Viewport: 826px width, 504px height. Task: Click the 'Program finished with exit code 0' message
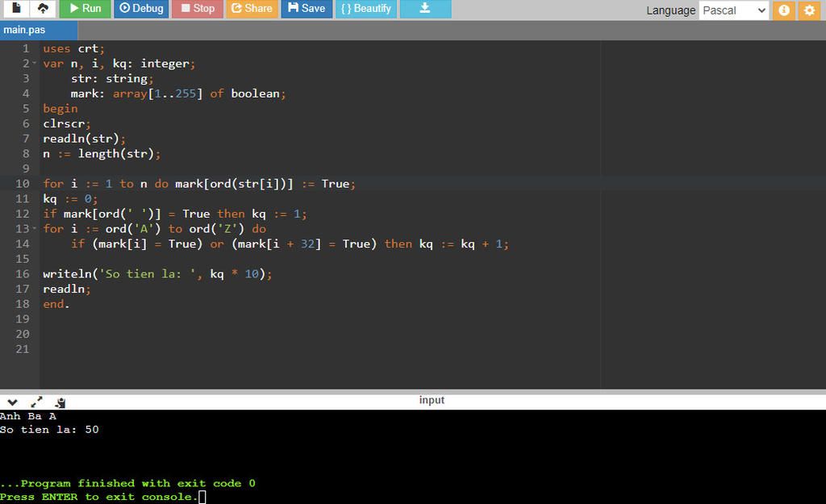(127, 483)
